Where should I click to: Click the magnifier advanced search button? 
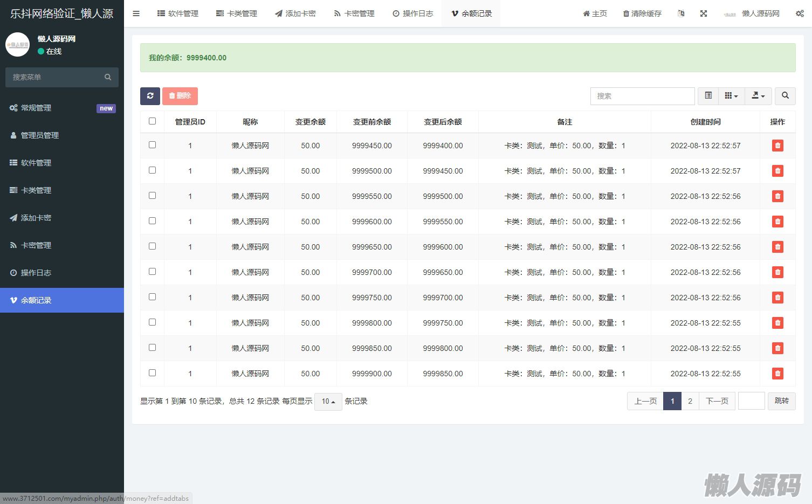(785, 96)
